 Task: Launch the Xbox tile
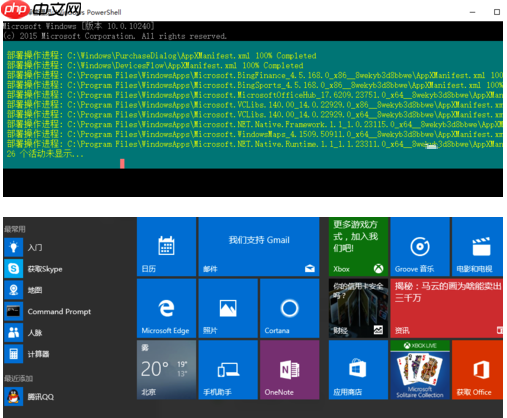point(358,247)
